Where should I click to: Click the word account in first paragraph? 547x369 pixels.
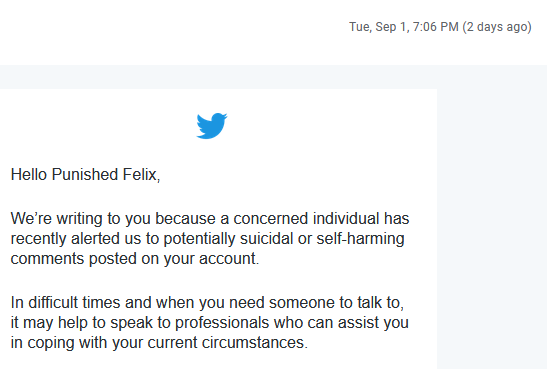click(x=229, y=259)
